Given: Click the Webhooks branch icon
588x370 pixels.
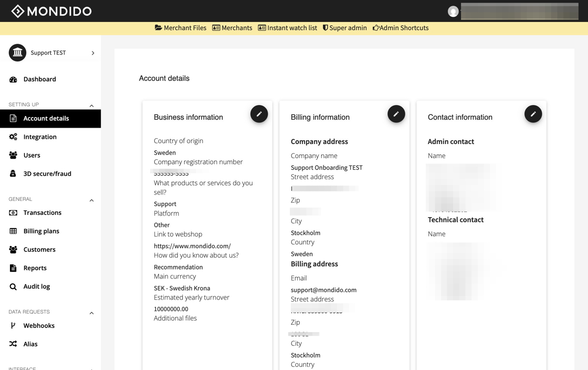Looking at the screenshot, I should pos(13,326).
